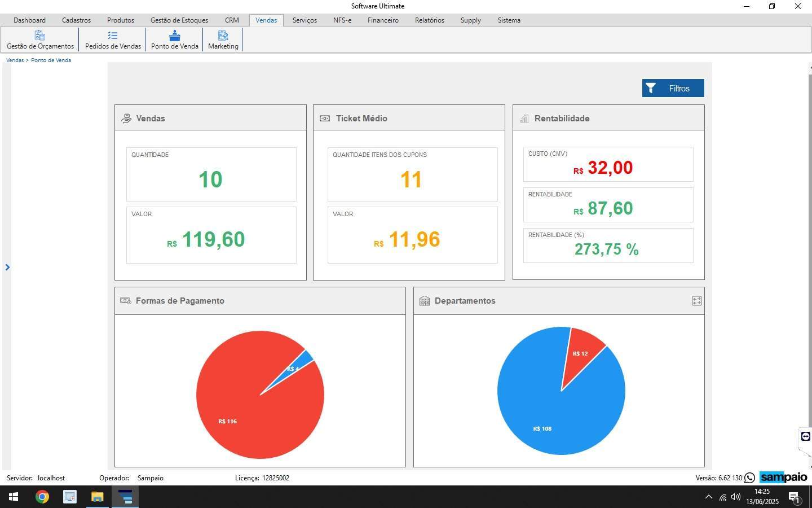The height and width of the screenshot is (508, 812).
Task: Click the Rentabilidade bar chart icon
Action: point(524,119)
